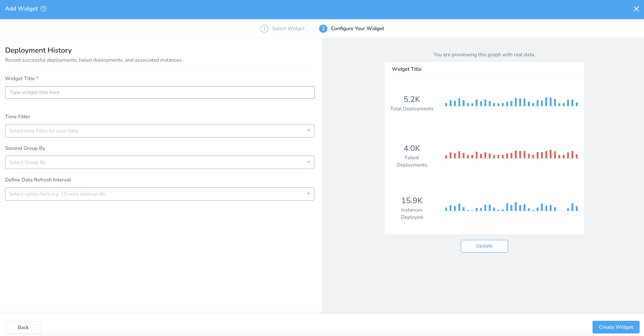Image resolution: width=644 pixels, height=336 pixels.
Task: Click the 'Widget Title *' field label
Action: point(22,79)
